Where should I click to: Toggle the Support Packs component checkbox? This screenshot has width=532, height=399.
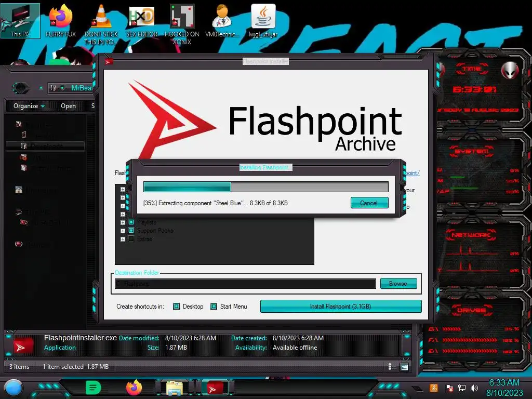(x=131, y=231)
